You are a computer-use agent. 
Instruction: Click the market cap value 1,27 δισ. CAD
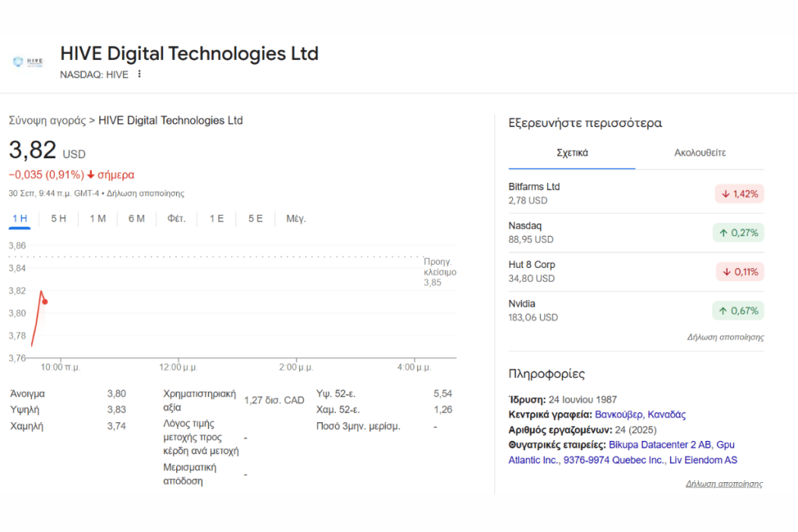(274, 400)
